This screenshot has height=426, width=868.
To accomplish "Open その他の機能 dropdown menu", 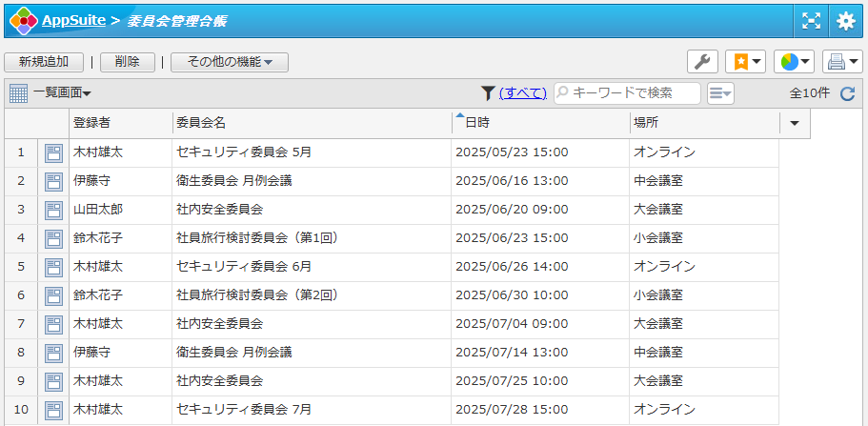I will pos(229,62).
